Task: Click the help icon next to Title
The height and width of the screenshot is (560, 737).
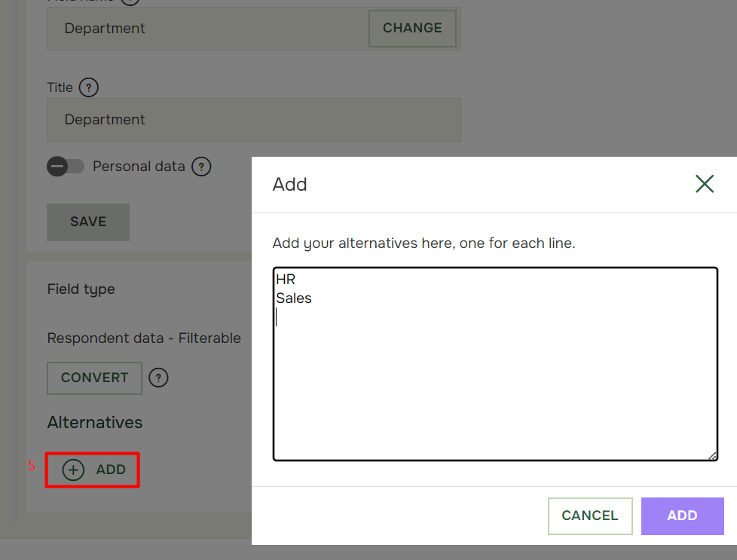Action: tap(88, 87)
